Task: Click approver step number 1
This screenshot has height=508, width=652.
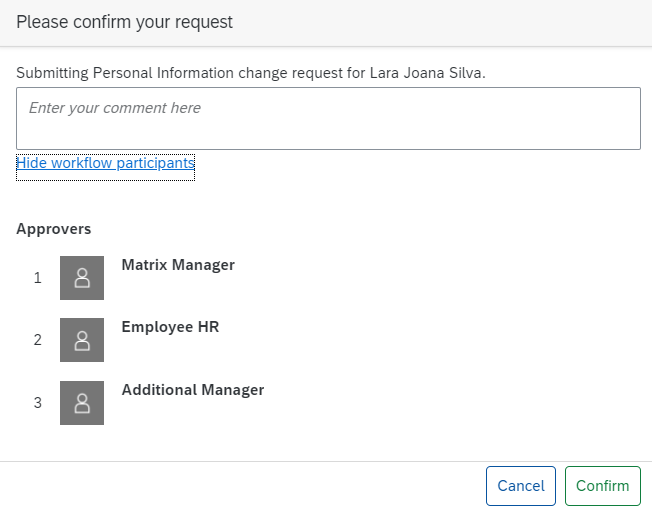Action: click(x=37, y=278)
